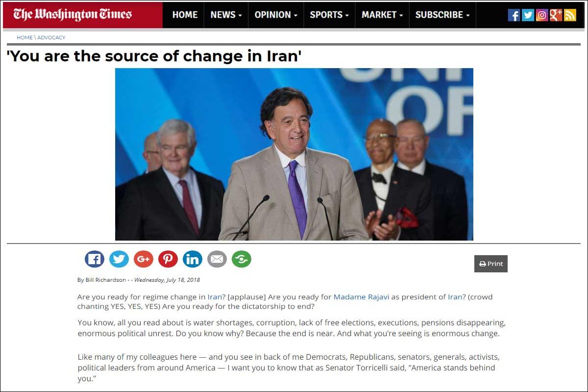Open the MARKET menu

[382, 15]
